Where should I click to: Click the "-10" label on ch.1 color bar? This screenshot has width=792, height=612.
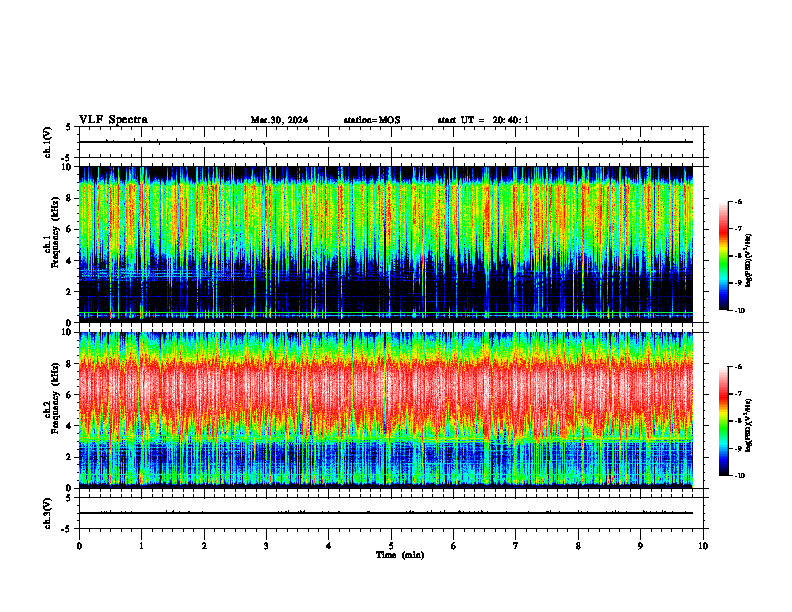tap(739, 311)
